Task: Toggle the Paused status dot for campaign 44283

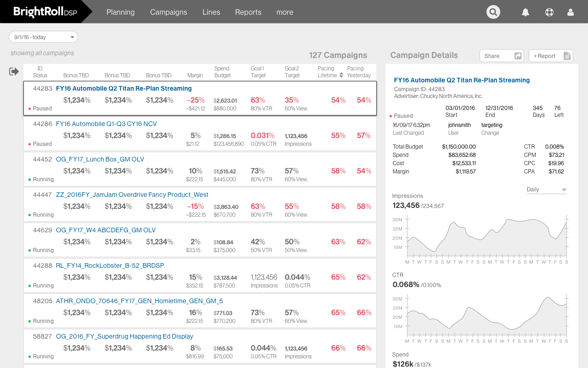Action: 30,109
